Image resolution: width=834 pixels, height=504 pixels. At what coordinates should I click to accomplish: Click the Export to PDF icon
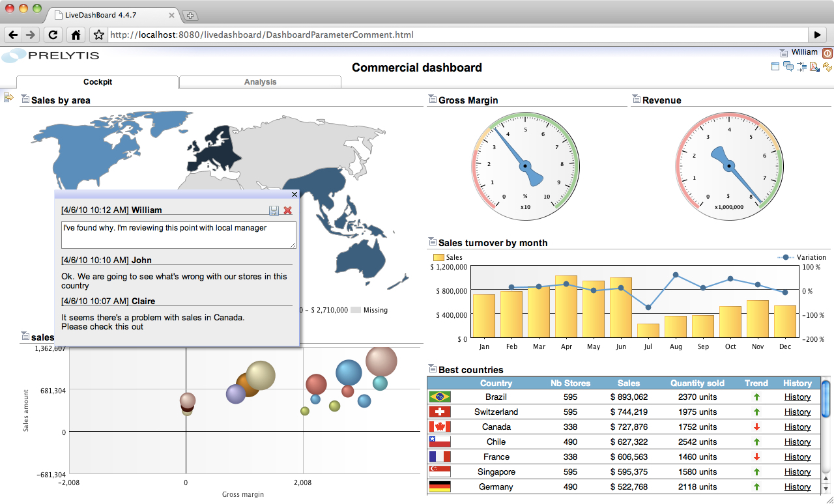[814, 66]
